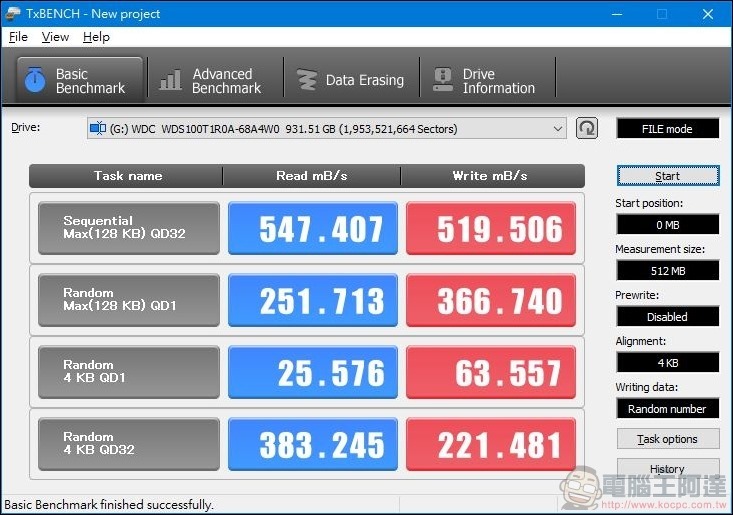Click the FILE mode button
Viewport: 733px width, 515px height.
[668, 129]
